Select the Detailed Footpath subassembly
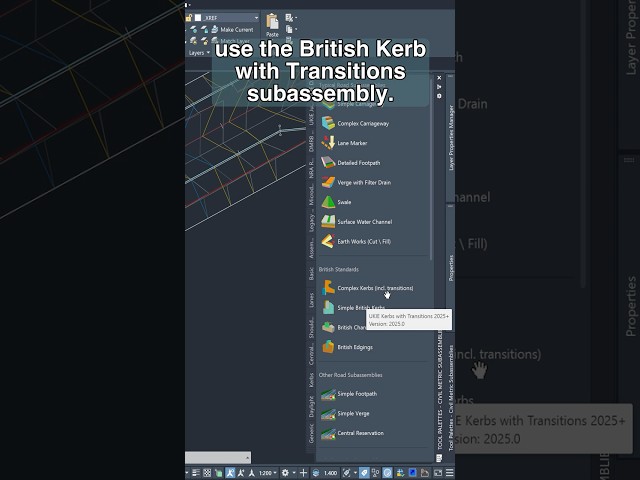The width and height of the screenshot is (640, 480). coord(351,162)
